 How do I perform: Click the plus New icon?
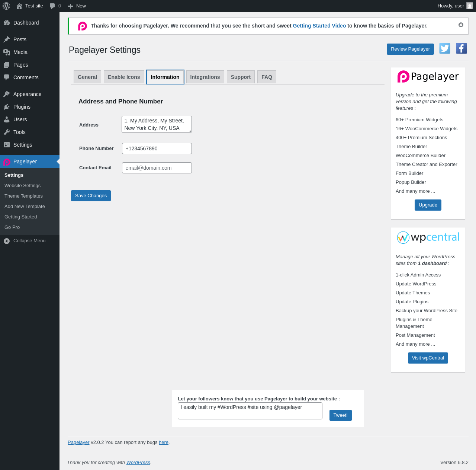[x=70, y=6]
